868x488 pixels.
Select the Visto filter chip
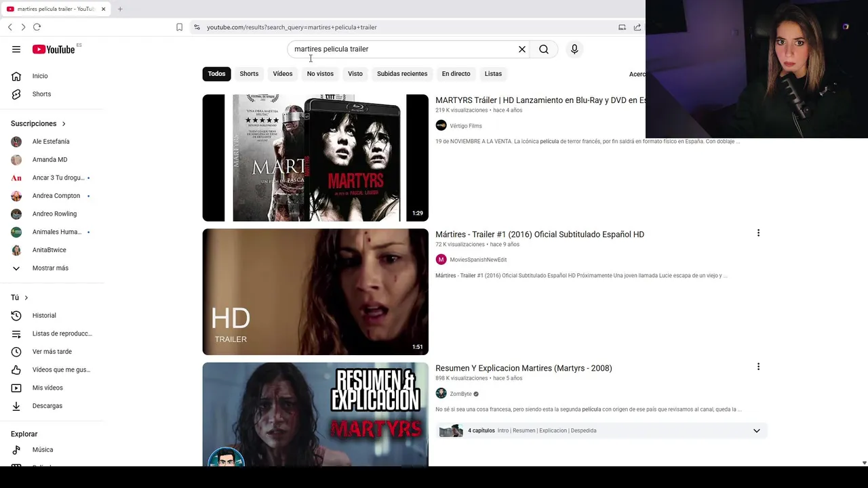pyautogui.click(x=355, y=74)
